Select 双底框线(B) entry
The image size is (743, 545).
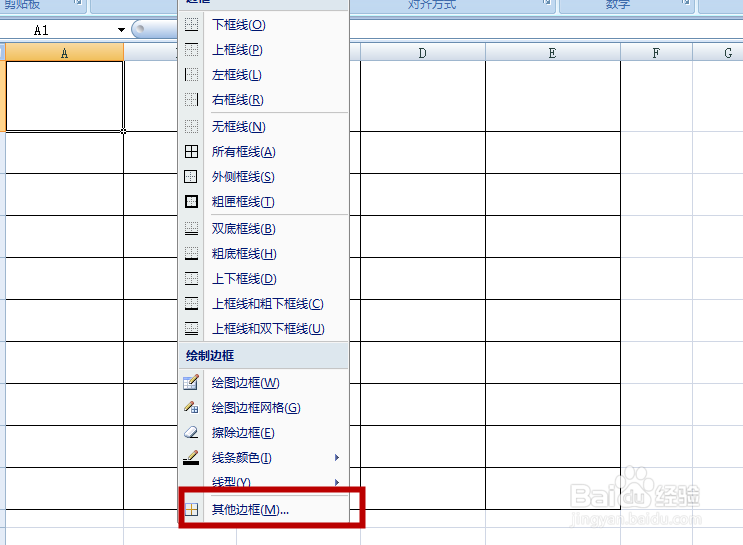pyautogui.click(x=263, y=229)
